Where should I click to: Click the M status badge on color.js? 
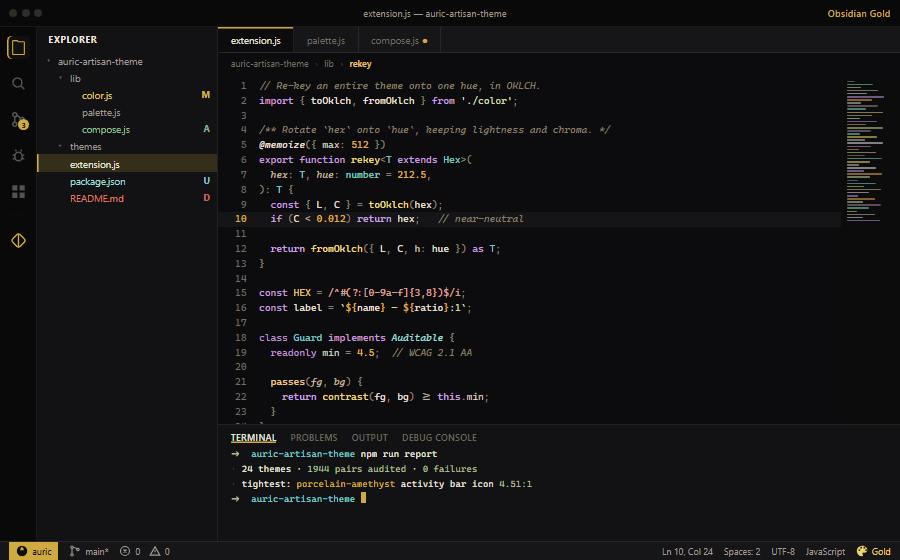[205, 95]
